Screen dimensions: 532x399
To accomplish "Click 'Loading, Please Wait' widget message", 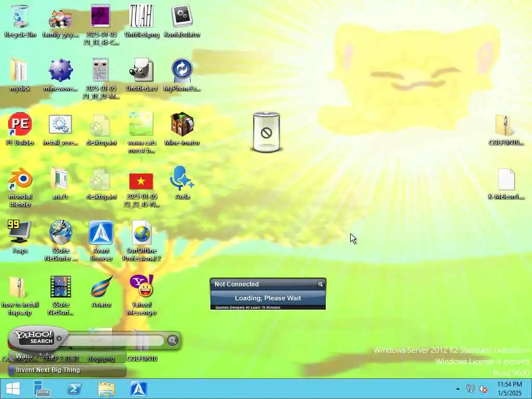I will (268, 298).
